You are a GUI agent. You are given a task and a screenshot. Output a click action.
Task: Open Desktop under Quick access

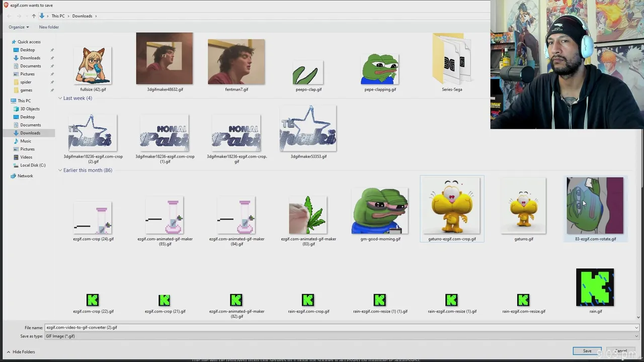tap(27, 50)
